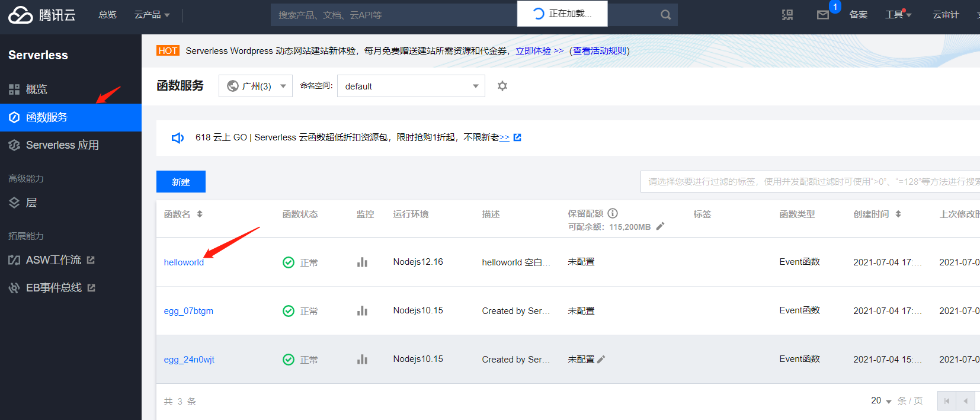Click the 概览 grid icon

click(14, 89)
